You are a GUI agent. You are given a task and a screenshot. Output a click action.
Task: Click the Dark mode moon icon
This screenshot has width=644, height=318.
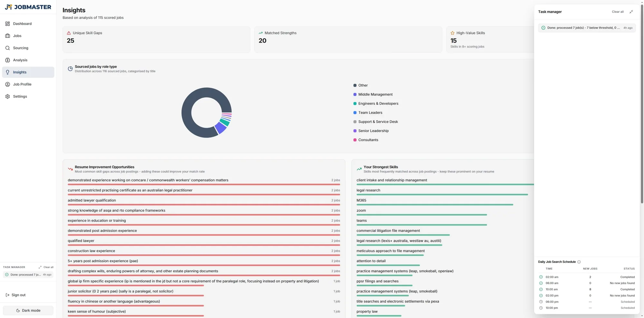point(18,311)
